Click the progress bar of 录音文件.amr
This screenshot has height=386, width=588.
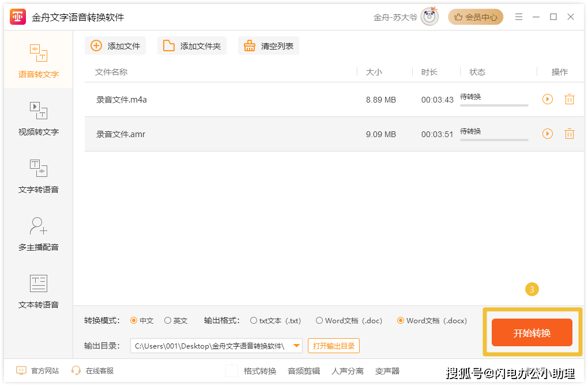coord(494,140)
